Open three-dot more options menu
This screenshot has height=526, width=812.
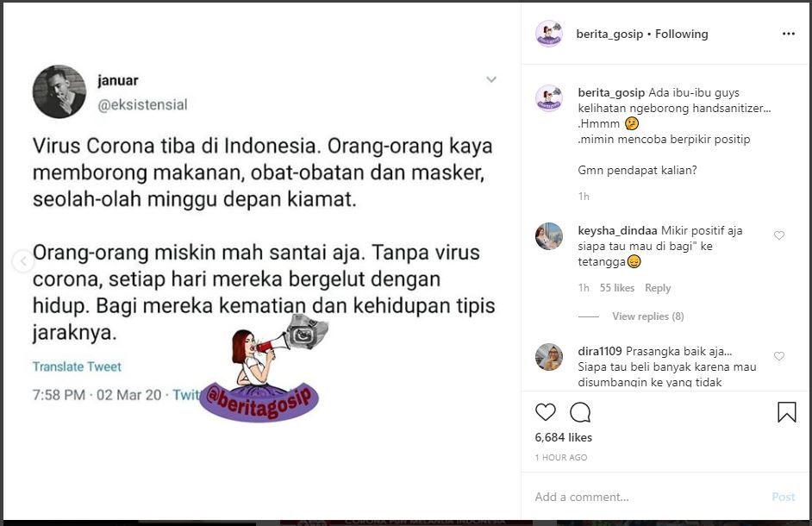788,34
